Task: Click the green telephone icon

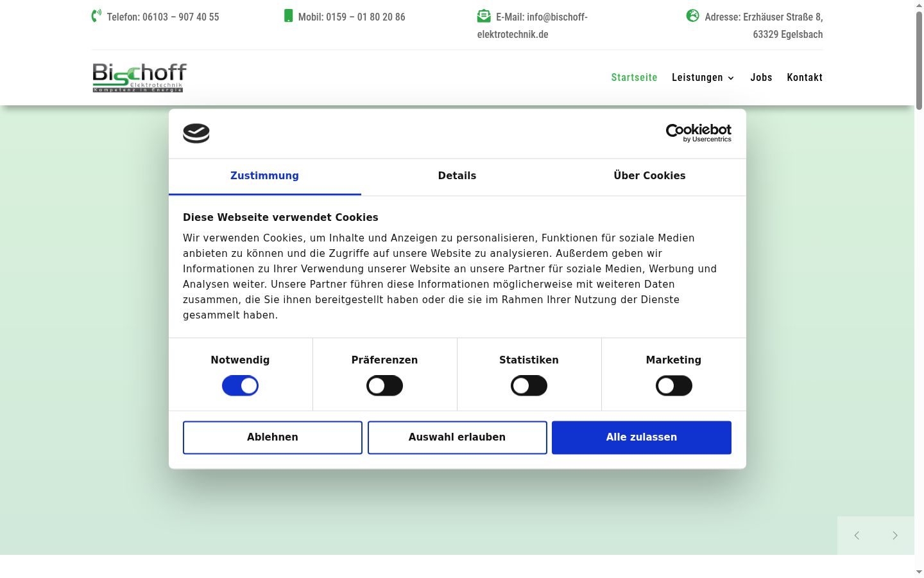Action: (x=96, y=16)
